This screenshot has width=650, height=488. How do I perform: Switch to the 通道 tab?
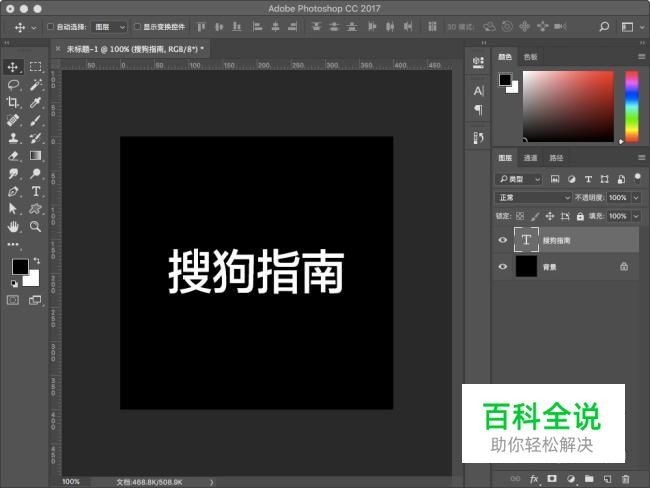(x=531, y=158)
